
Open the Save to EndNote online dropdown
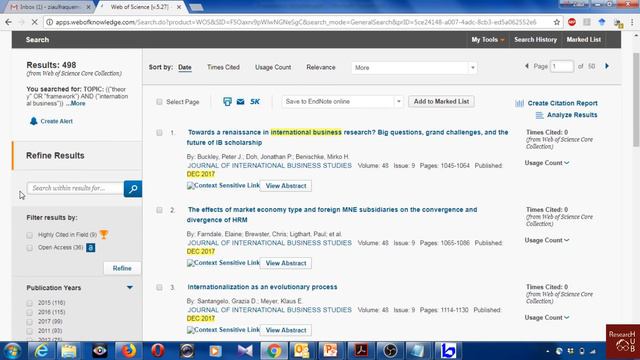pos(342,102)
